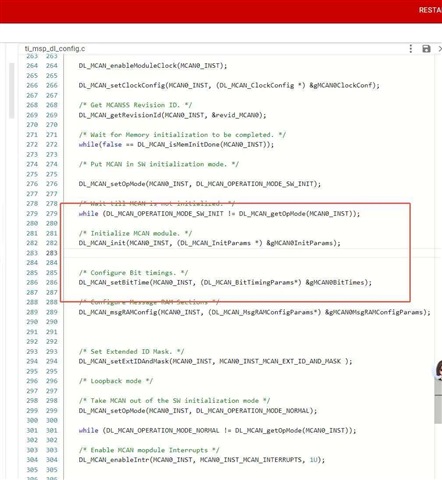Click the while OPERATION_MODE_NORMAL getOpMode line
Viewport: 442px width, 480px height.
click(x=217, y=430)
